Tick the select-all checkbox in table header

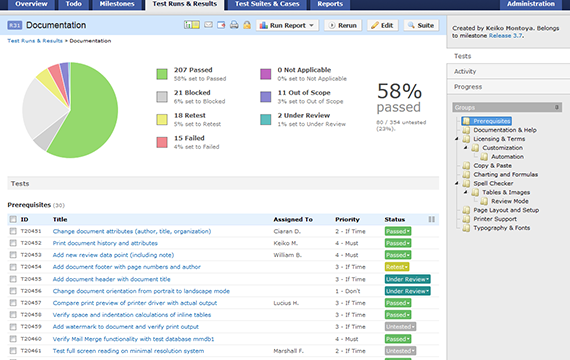(13, 219)
